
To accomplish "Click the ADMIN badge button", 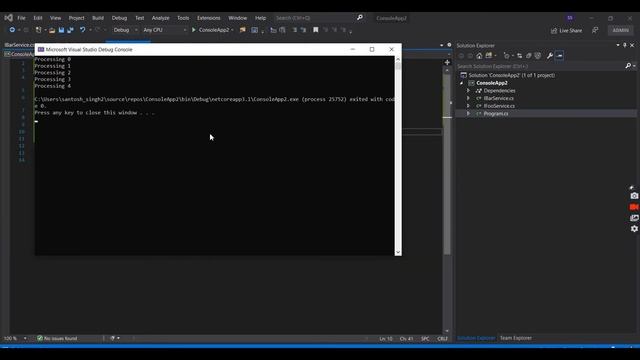I will 620,31.
